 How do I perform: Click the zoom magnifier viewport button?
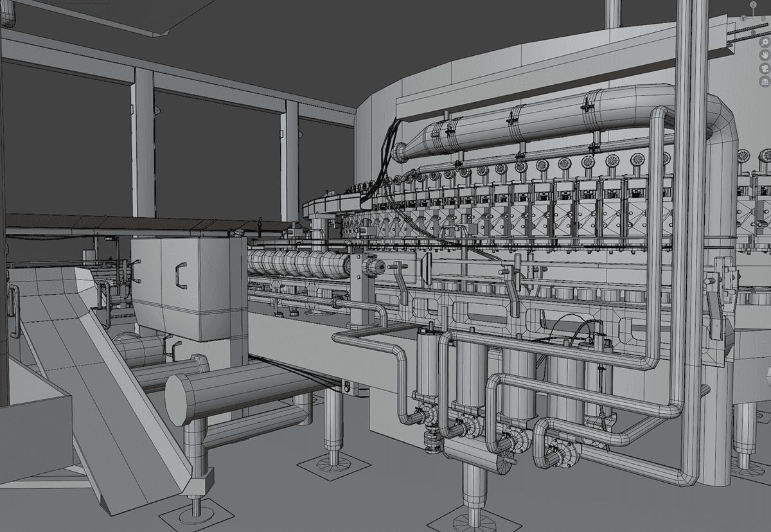coord(765,42)
